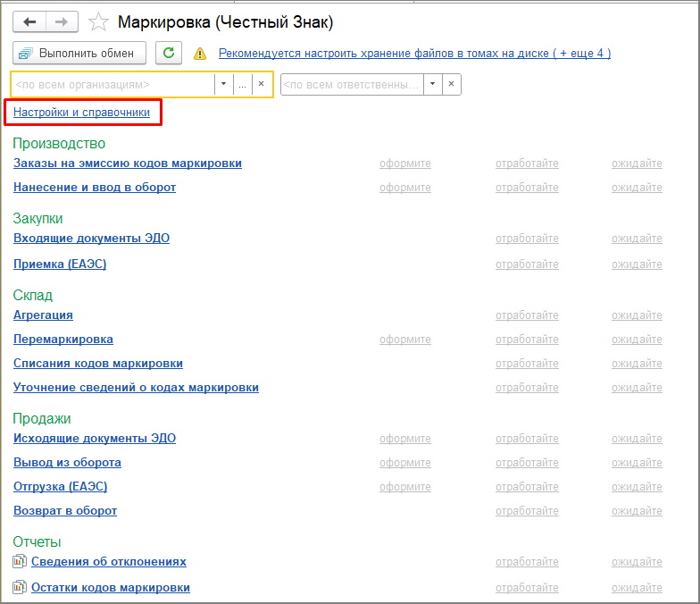Open Возврат в оборот link
700x604 pixels.
coord(65,511)
